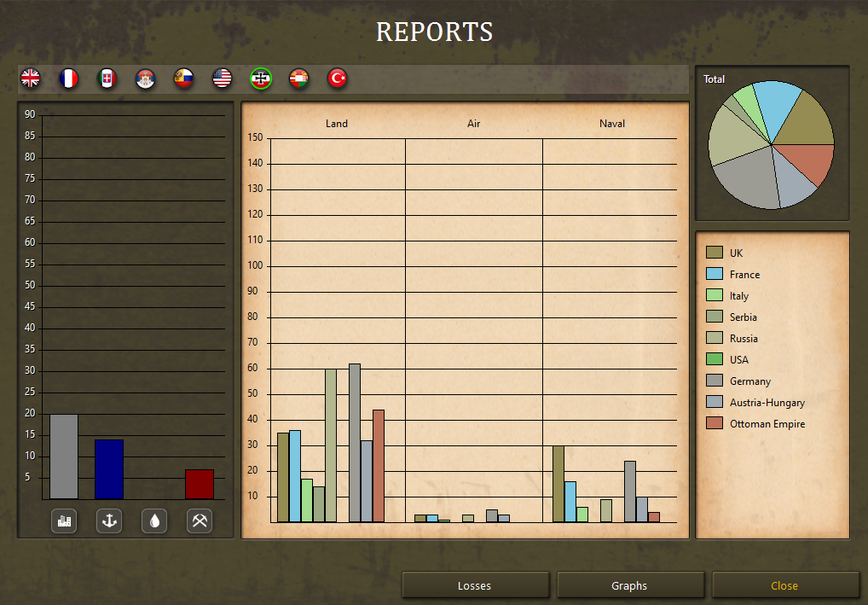Click the Ottoman Empire legend color swatch
The height and width of the screenshot is (605, 868).
click(x=715, y=423)
